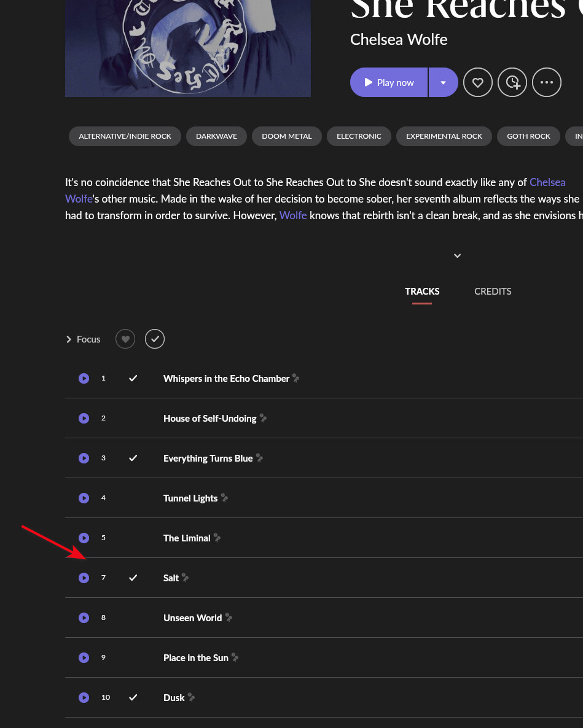Select track title Tunnel Lights
This screenshot has width=583, height=728.
tap(190, 498)
